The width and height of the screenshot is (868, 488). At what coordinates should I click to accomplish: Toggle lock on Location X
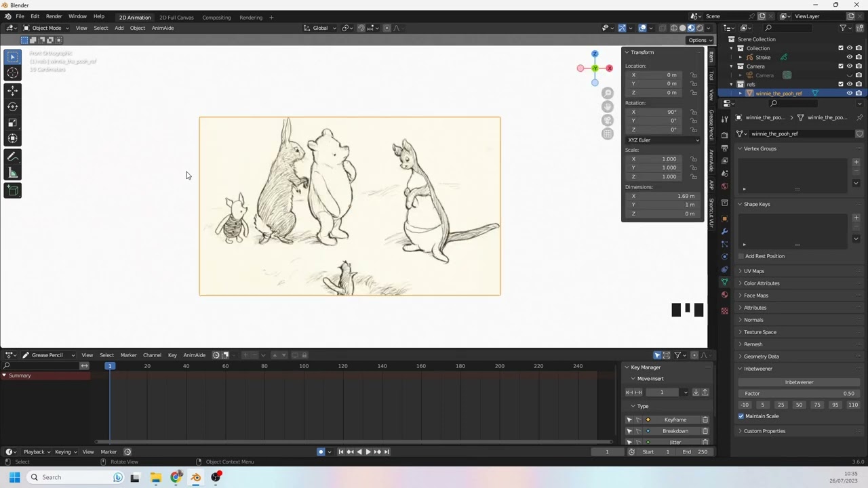point(694,75)
